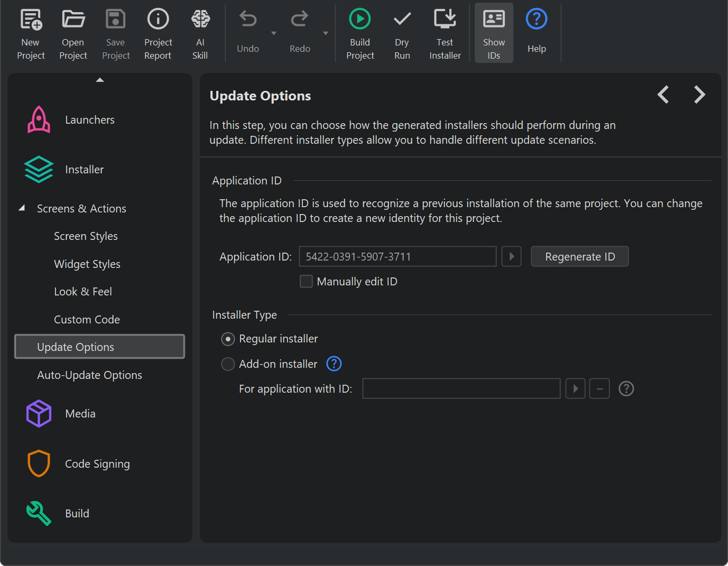Show help for the application ID field
728x566 pixels.
pos(626,389)
